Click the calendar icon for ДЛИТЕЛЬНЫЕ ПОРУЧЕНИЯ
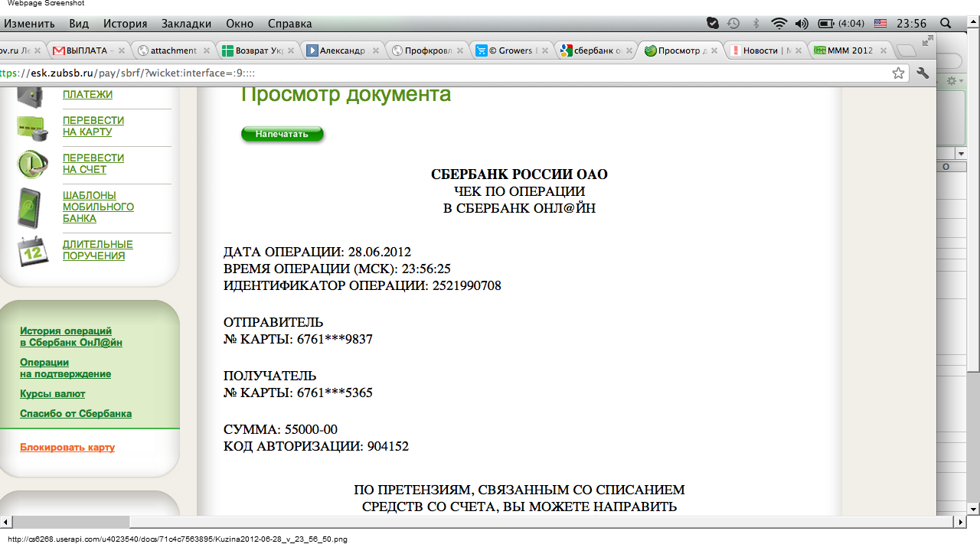980x544 pixels. 33,251
